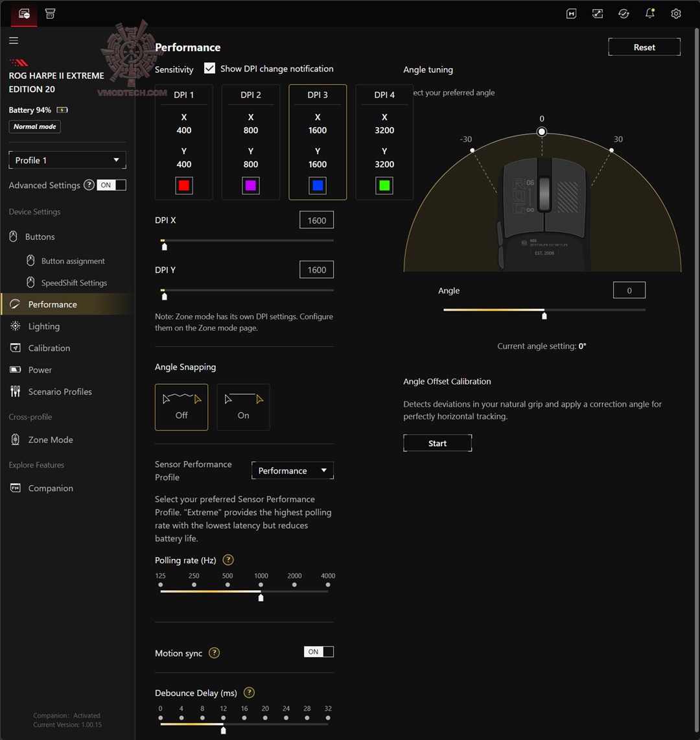Screen dimensions: 700x740
Task: Click the green DPI 4 color swatch
Action: [384, 185]
